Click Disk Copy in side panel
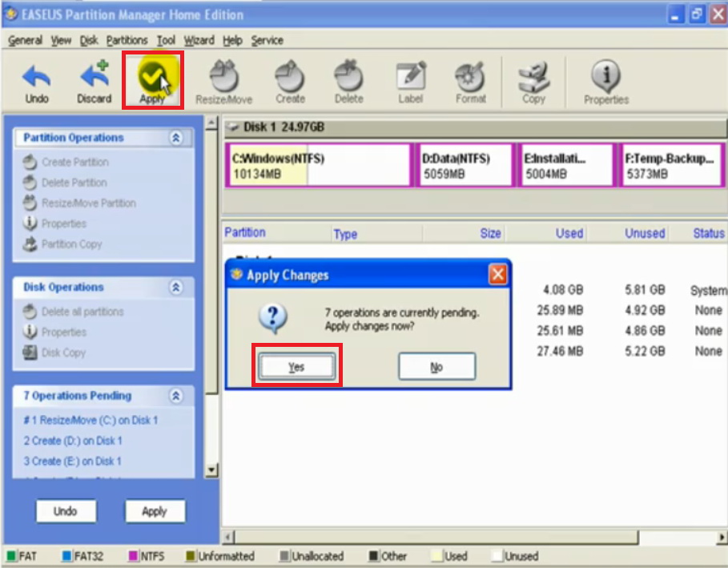 click(x=54, y=352)
